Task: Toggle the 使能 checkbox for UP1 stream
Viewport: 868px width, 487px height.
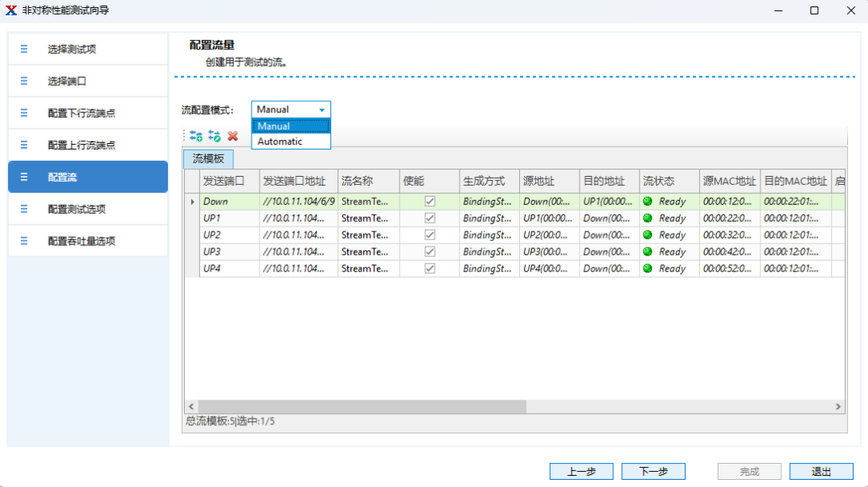Action: pyautogui.click(x=430, y=219)
